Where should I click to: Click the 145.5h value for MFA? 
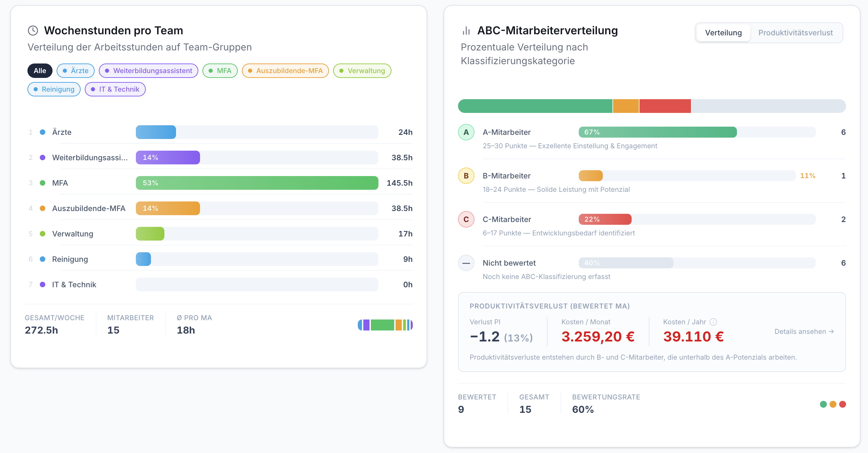(x=399, y=183)
